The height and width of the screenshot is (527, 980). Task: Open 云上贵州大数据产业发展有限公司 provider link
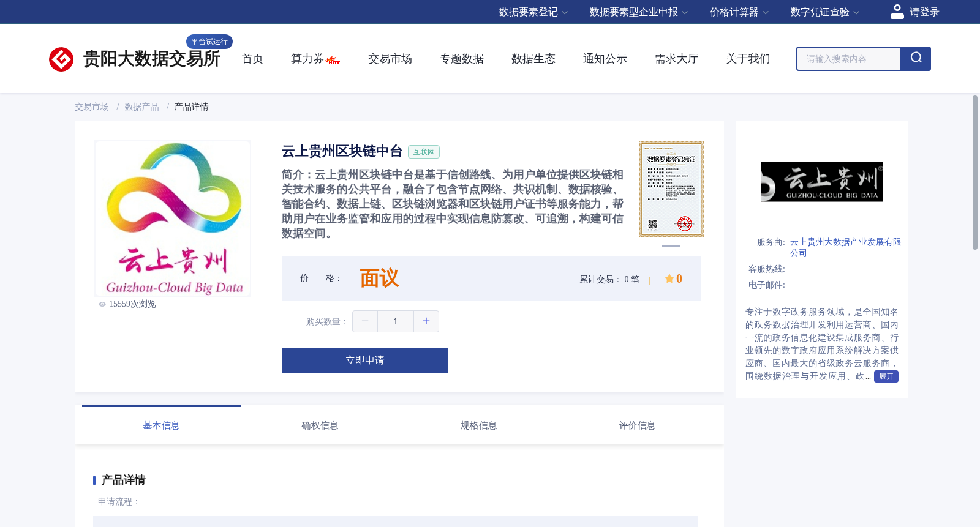pos(845,247)
